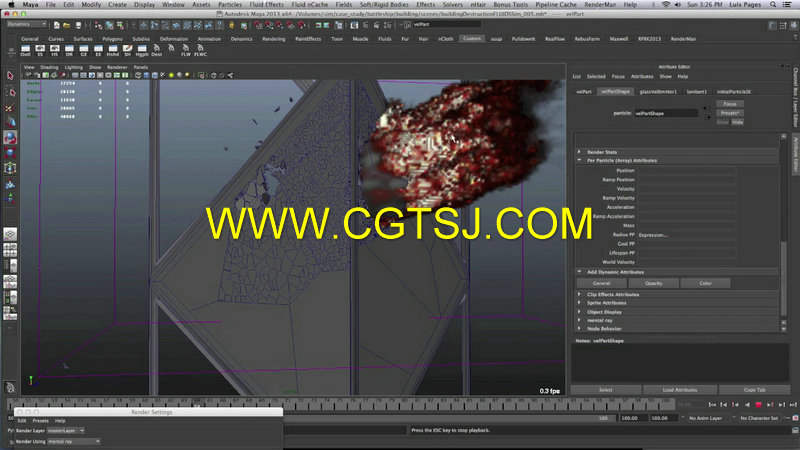Open the Outliner shelf icon labeled Outl
800x450 pixels.
26,50
